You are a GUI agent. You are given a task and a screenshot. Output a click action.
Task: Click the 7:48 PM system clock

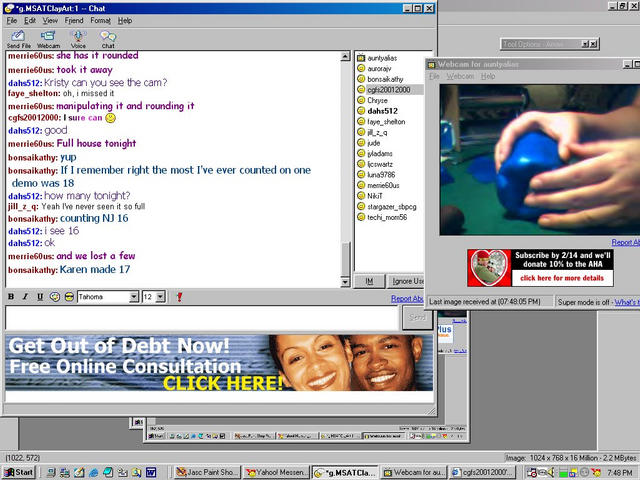620,472
